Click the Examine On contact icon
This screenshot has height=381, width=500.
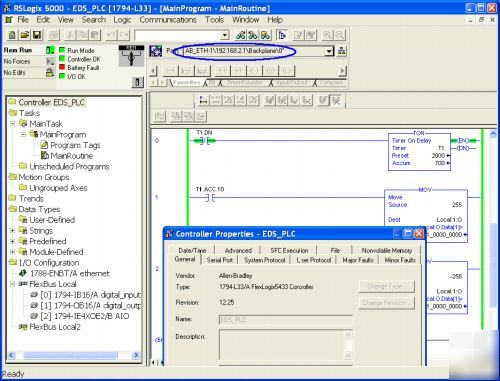point(222,71)
